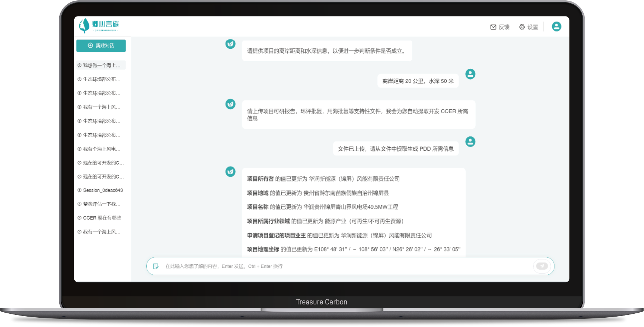Screen dimensions: 644x327
Task: Click the bot leaf avatar beside the 离岸距离和水深 question
Action: (x=230, y=44)
